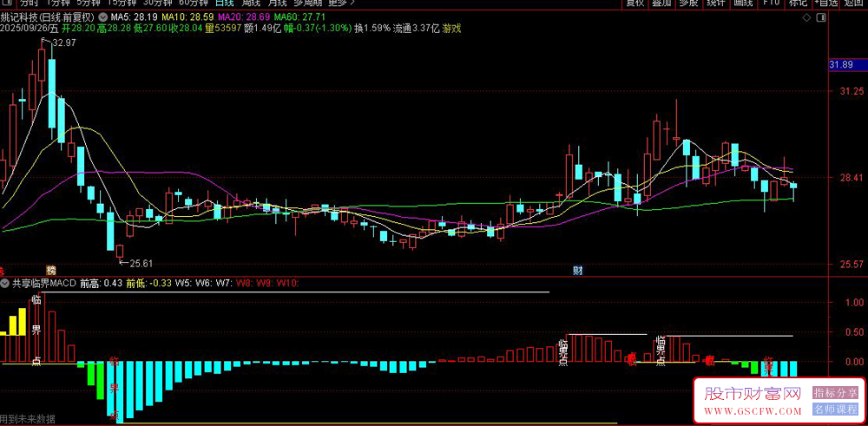The width and height of the screenshot is (868, 426).
Task: Switch to the 60分钟 period tab
Action: pos(193,3)
